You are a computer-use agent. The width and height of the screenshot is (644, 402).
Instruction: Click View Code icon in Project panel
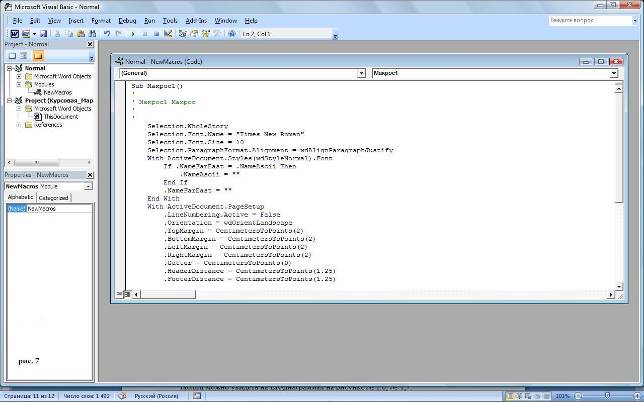[x=12, y=55]
